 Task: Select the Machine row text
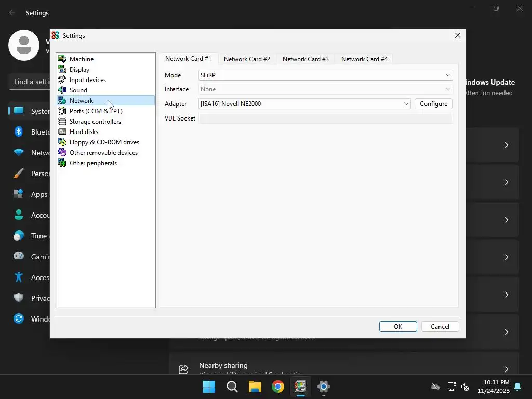click(82, 59)
